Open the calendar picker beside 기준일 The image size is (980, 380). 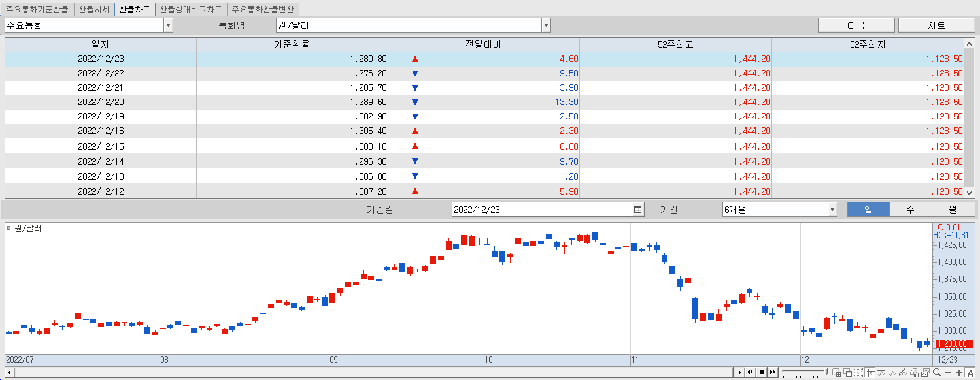(638, 210)
